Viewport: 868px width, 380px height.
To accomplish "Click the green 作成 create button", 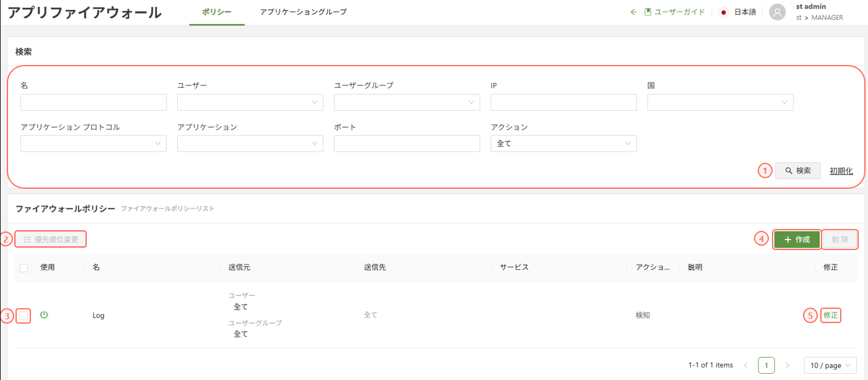I will tap(797, 240).
